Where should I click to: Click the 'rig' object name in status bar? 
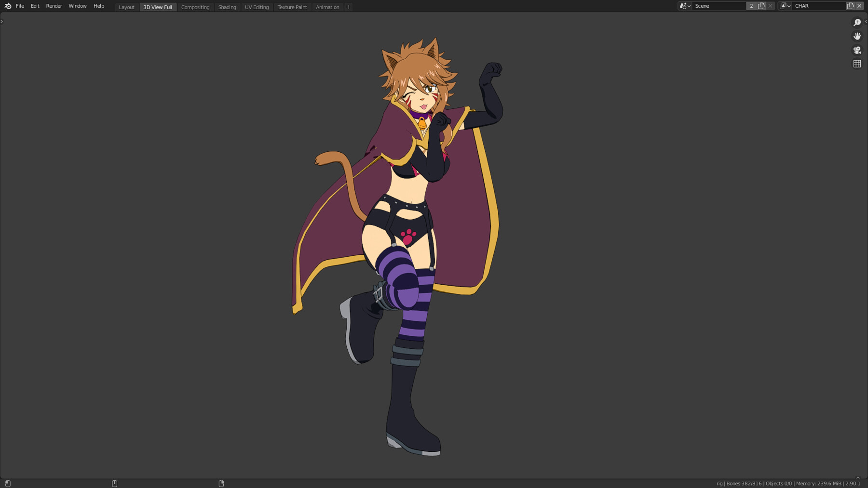coord(719,484)
